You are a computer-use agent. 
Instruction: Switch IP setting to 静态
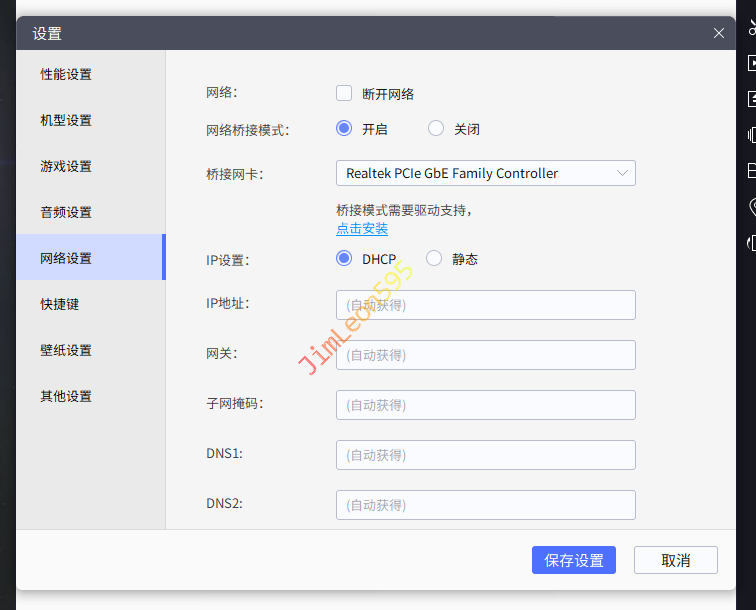pos(434,258)
